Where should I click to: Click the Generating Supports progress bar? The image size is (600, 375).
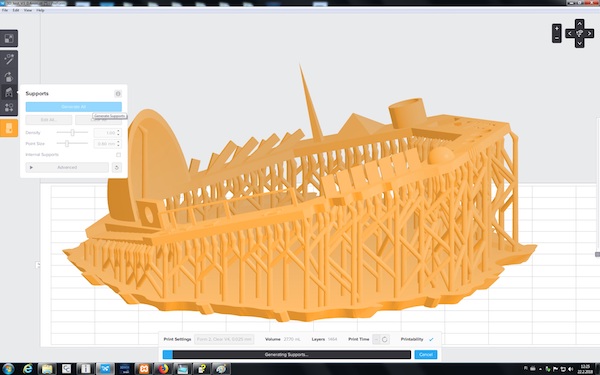(x=287, y=354)
